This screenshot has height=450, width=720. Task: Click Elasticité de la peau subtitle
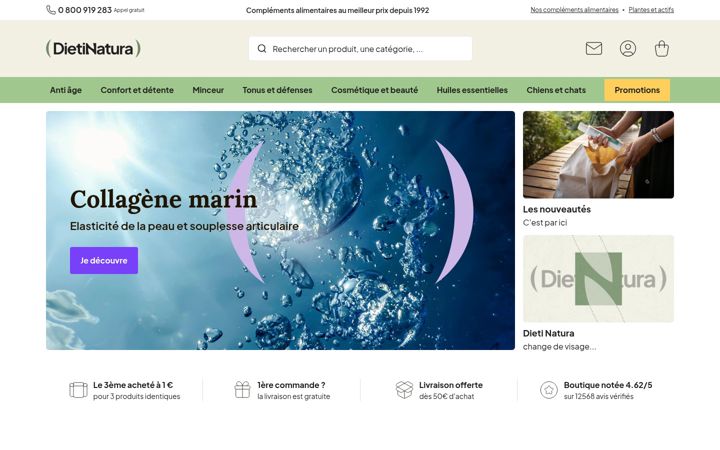click(184, 226)
